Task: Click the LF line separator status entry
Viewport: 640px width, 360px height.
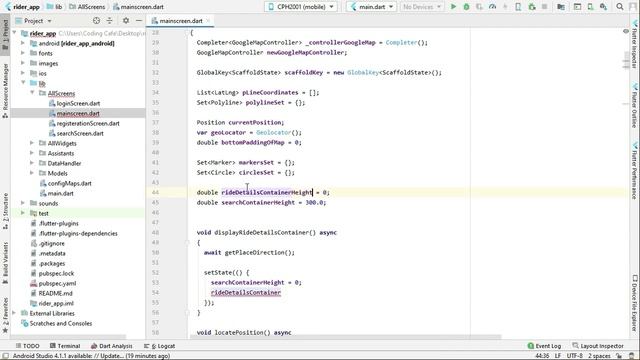Action: tap(557, 356)
